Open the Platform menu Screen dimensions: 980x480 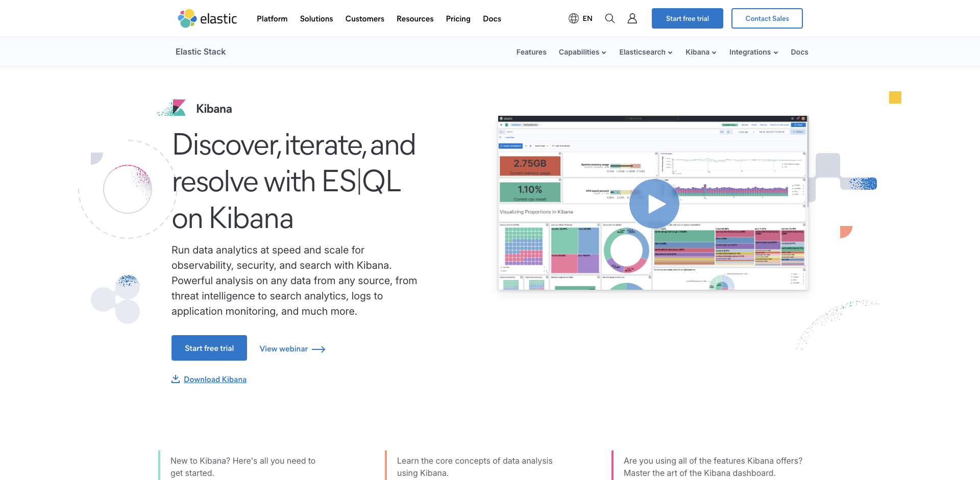272,19
